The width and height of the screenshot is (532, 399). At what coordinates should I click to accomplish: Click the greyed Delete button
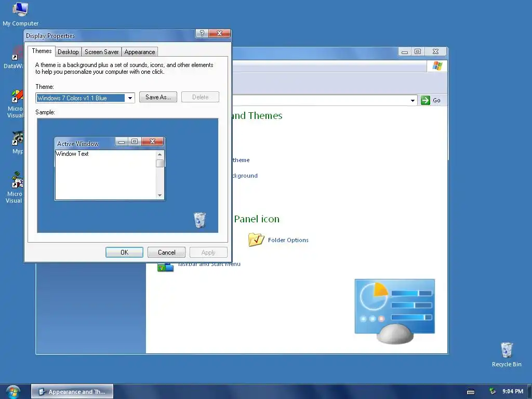200,97
